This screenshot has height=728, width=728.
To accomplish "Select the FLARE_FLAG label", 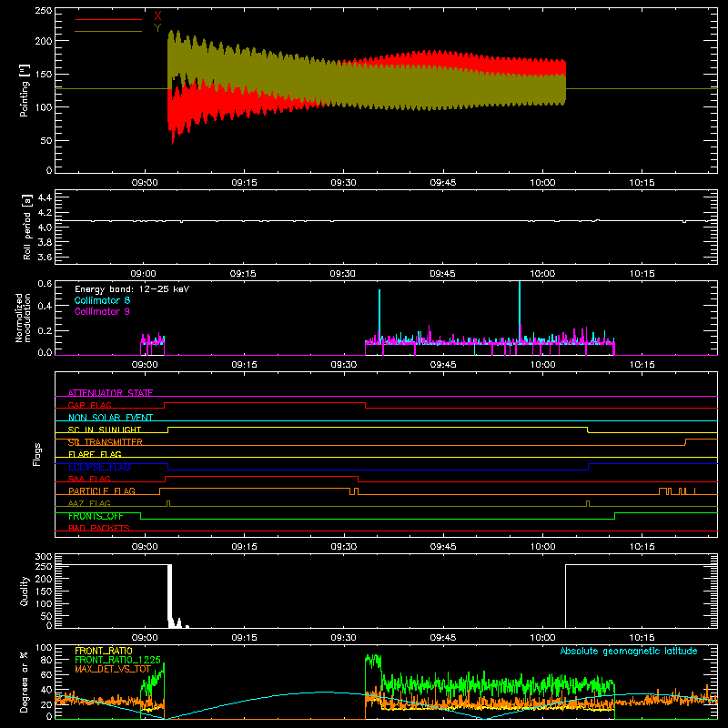I will tap(95, 454).
